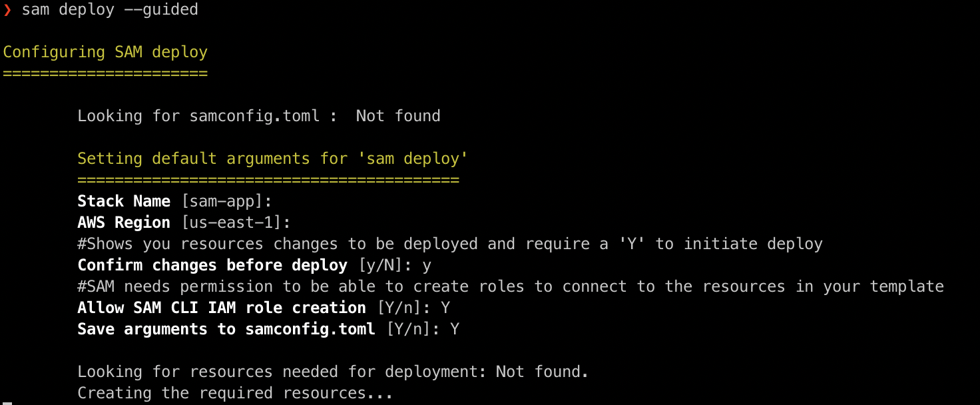Screen dimensions: 980x405
Task: Click the 'Y' answer for IAM role creation
Action: click(445, 308)
